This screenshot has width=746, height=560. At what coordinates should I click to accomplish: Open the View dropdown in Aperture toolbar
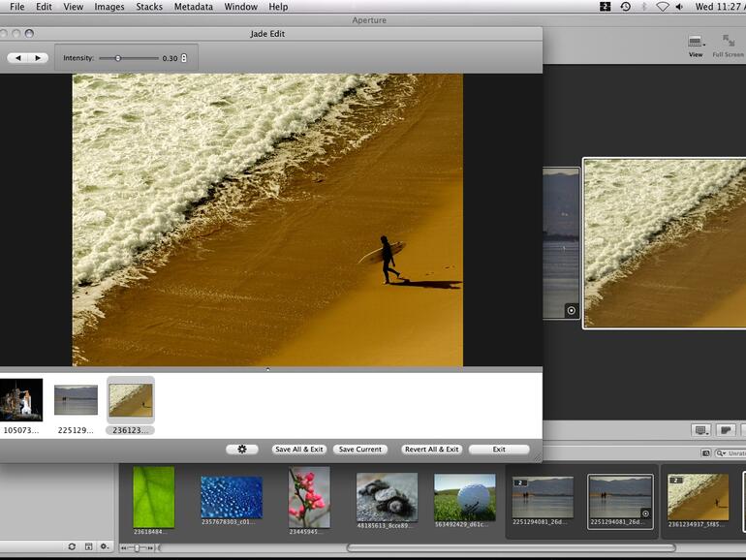pos(696,42)
